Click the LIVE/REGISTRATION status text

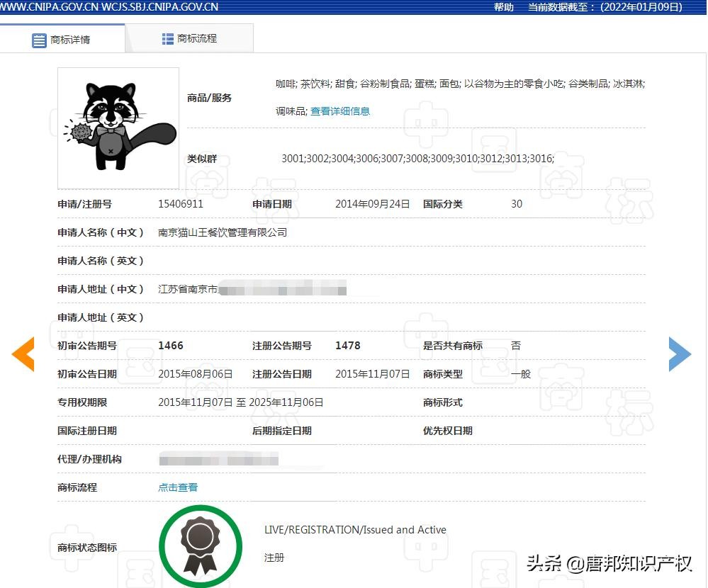(x=355, y=530)
